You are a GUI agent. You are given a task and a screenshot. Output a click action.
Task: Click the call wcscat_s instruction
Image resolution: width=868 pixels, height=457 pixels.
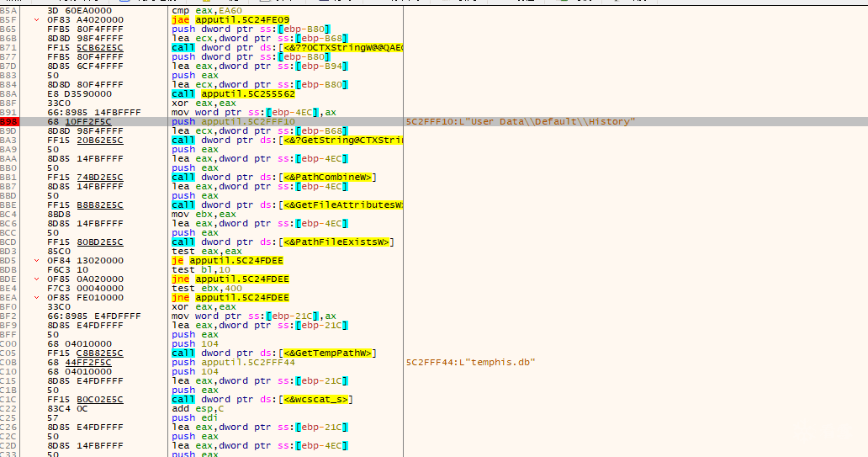(263, 400)
